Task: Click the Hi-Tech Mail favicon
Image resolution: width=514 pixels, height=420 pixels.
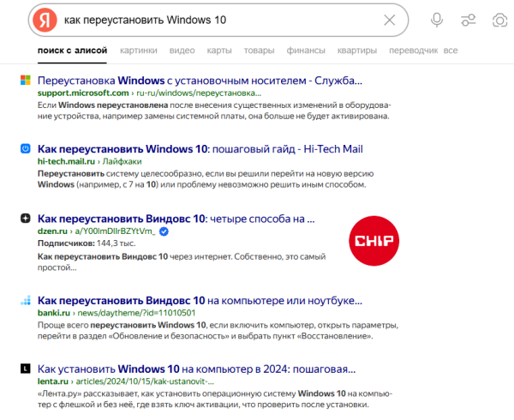Action: (26, 148)
